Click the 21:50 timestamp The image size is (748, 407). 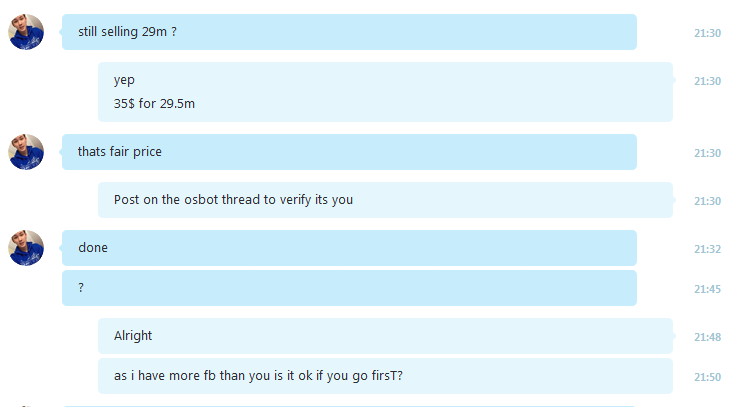coord(707,377)
